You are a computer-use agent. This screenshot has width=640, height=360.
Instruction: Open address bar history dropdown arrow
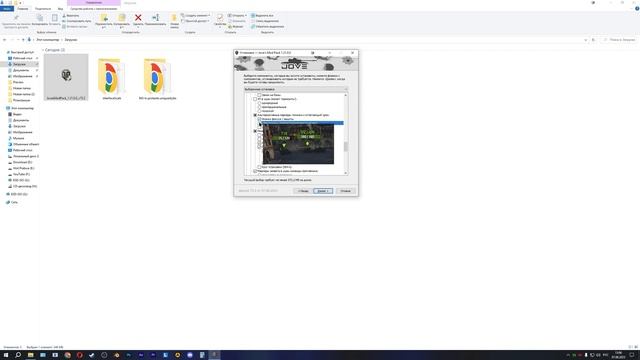(x=586, y=40)
